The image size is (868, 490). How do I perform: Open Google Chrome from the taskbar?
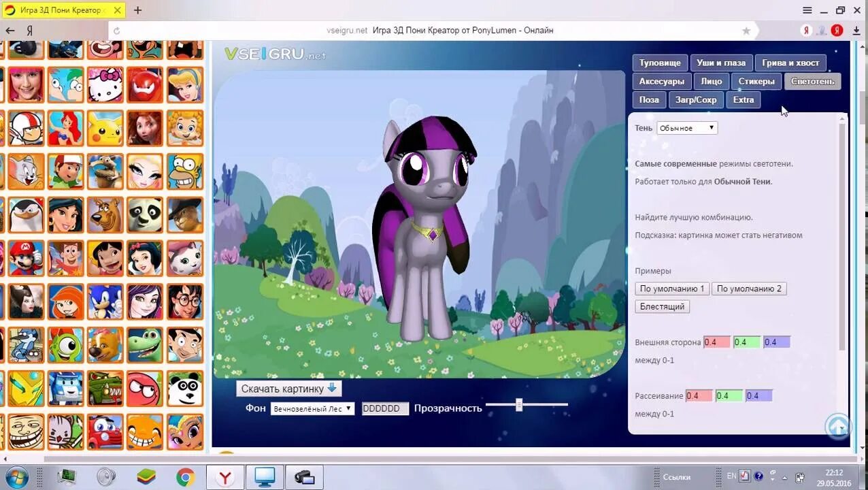(x=185, y=478)
